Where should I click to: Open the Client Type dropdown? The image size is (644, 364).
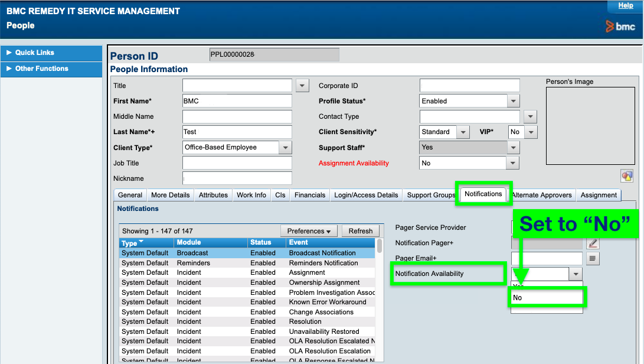tap(286, 147)
